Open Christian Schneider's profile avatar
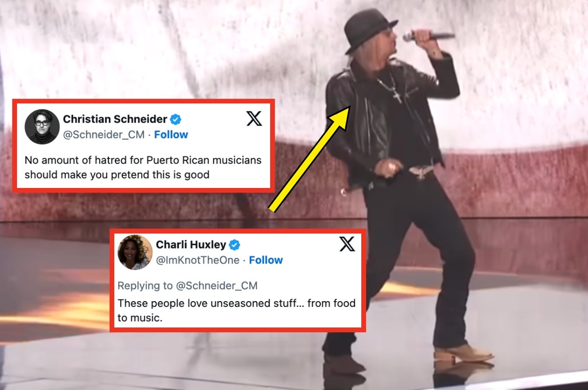The height and width of the screenshot is (390, 588). 42,126
